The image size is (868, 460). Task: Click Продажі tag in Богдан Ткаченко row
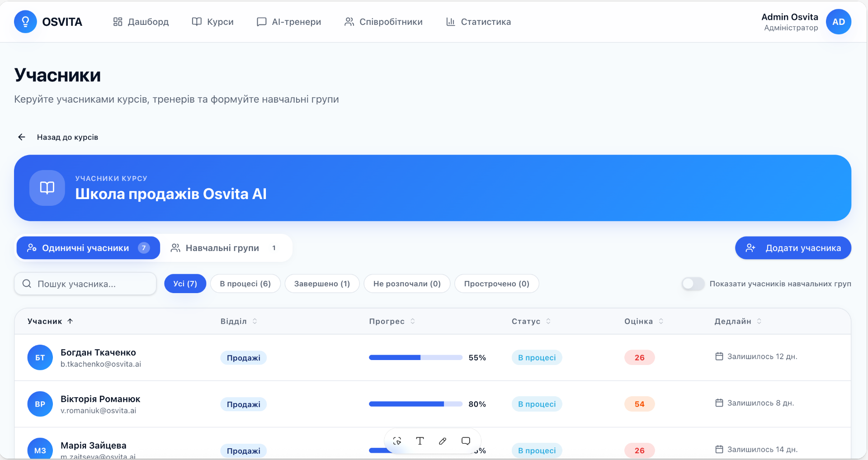[244, 358]
